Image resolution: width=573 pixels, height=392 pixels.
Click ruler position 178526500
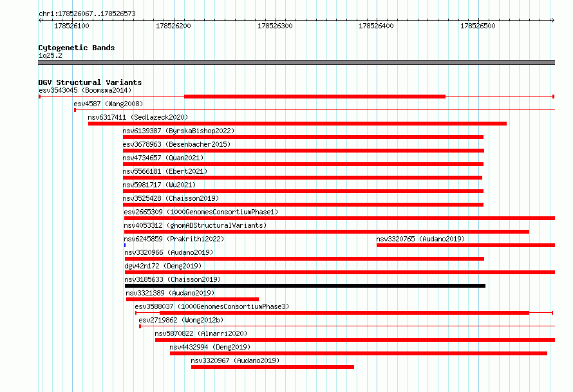478,26
